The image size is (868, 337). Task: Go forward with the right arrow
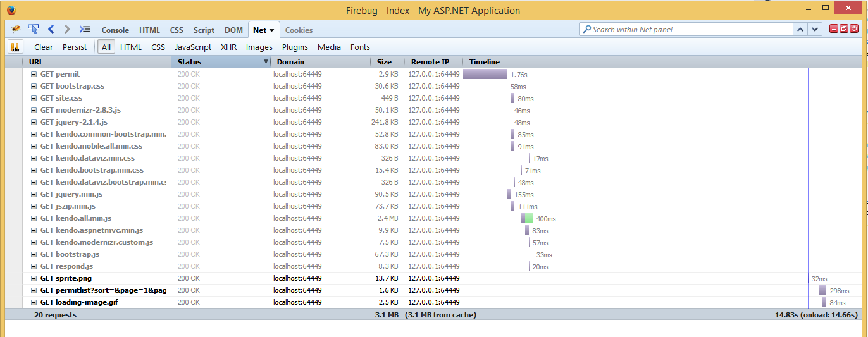coord(67,29)
